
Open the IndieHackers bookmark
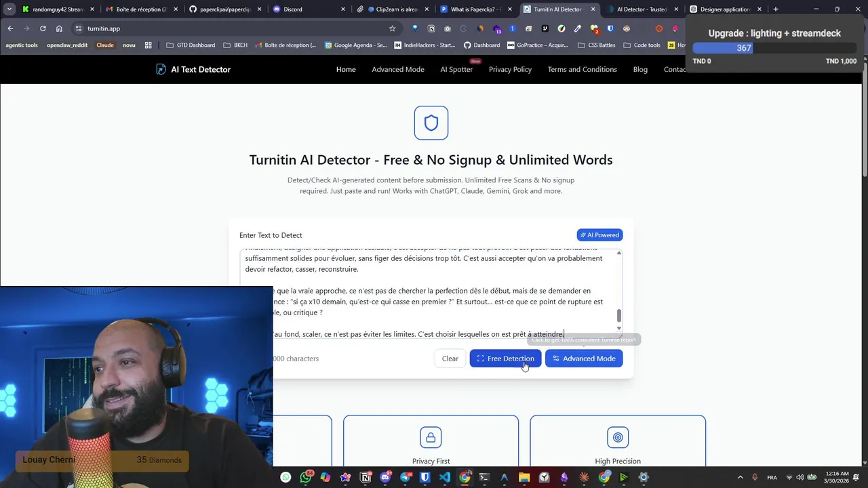point(425,45)
